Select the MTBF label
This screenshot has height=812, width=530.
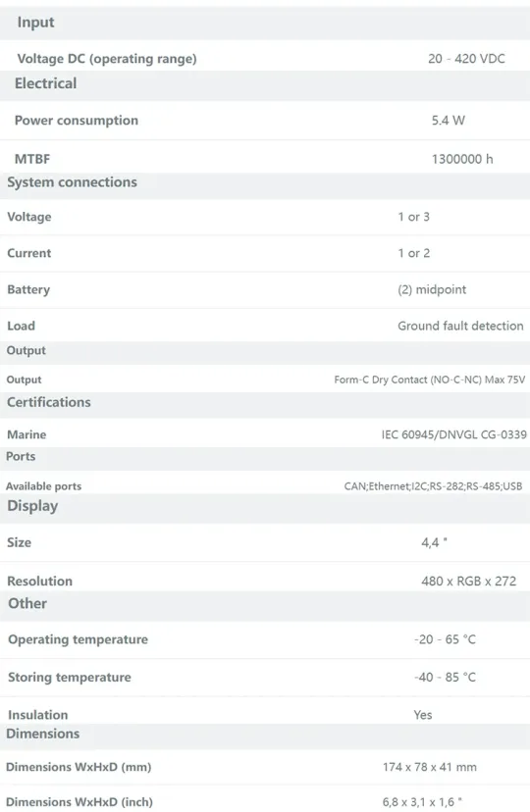tap(32, 159)
